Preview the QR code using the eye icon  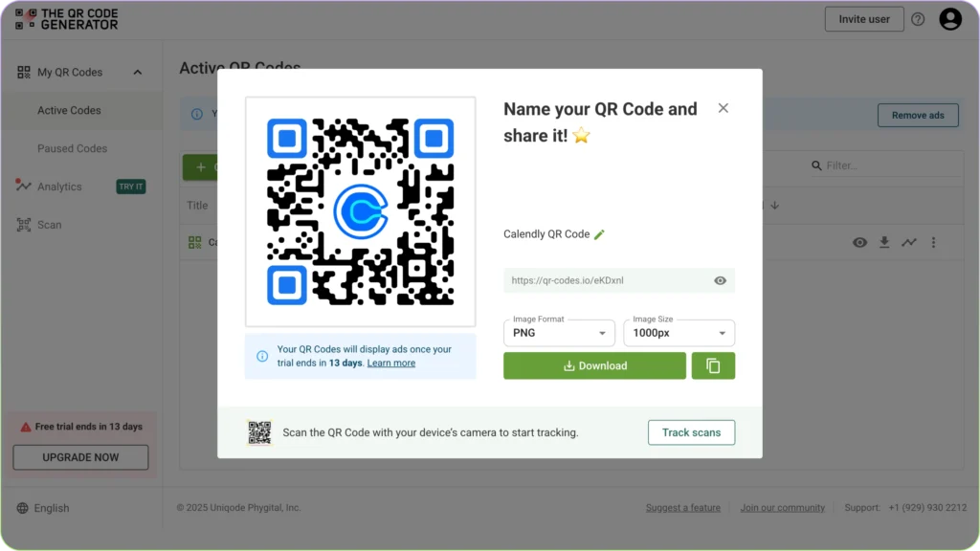(x=859, y=242)
